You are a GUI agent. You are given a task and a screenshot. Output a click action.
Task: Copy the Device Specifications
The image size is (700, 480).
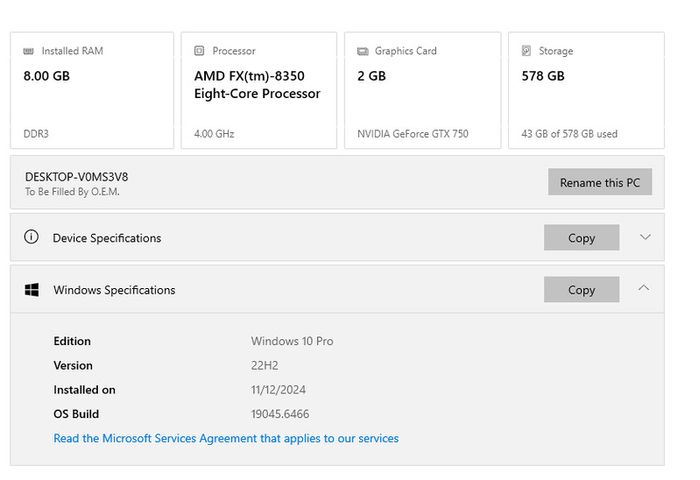pyautogui.click(x=581, y=238)
